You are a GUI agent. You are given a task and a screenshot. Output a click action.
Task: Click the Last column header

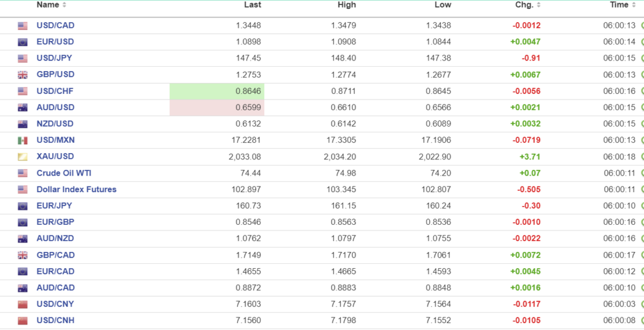[252, 5]
